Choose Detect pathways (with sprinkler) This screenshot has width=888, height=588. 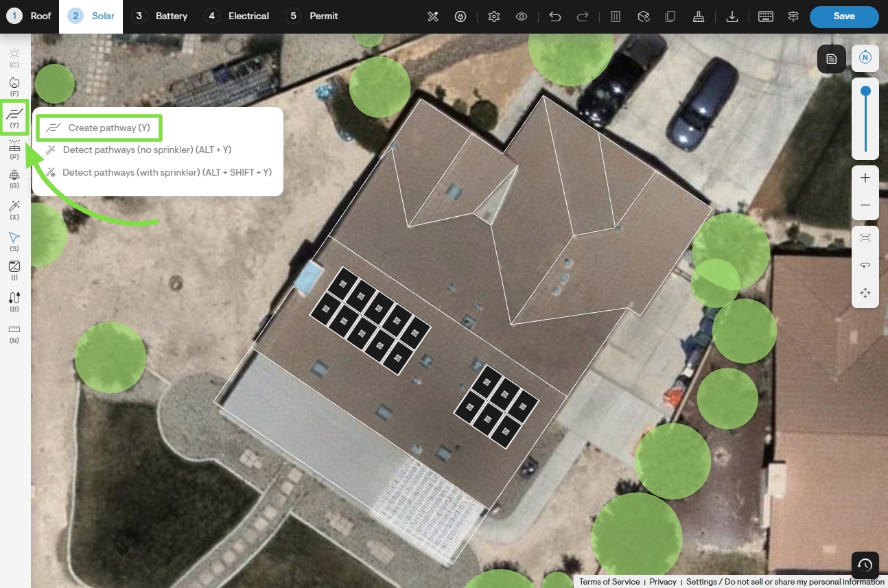coord(159,172)
